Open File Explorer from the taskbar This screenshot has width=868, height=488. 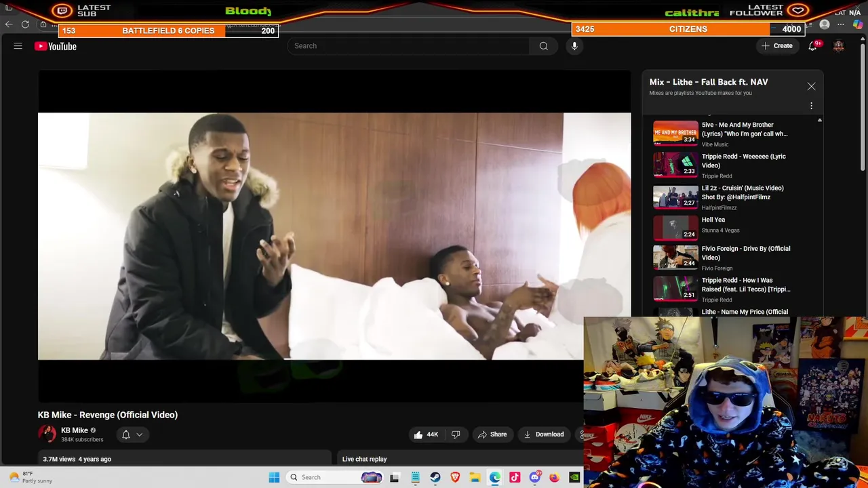[475, 477]
